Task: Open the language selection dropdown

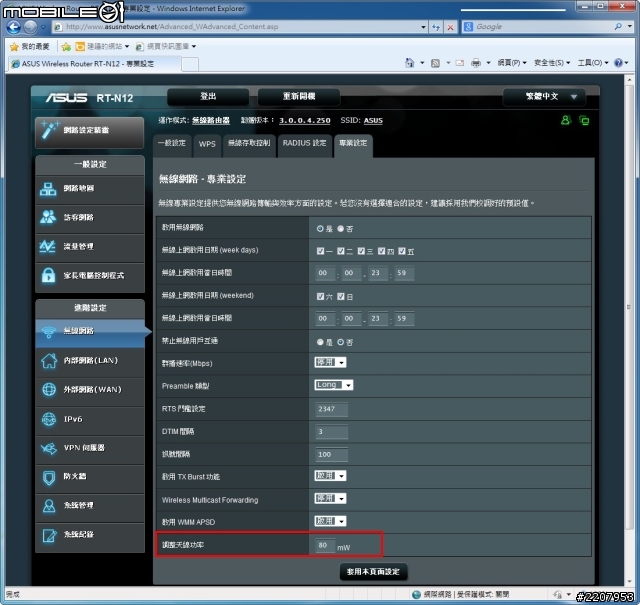Action: [544, 97]
